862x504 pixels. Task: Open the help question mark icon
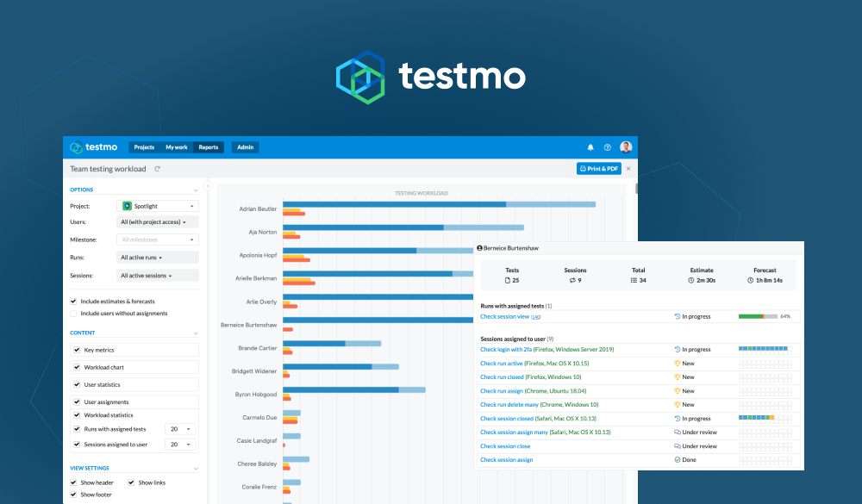(x=608, y=147)
